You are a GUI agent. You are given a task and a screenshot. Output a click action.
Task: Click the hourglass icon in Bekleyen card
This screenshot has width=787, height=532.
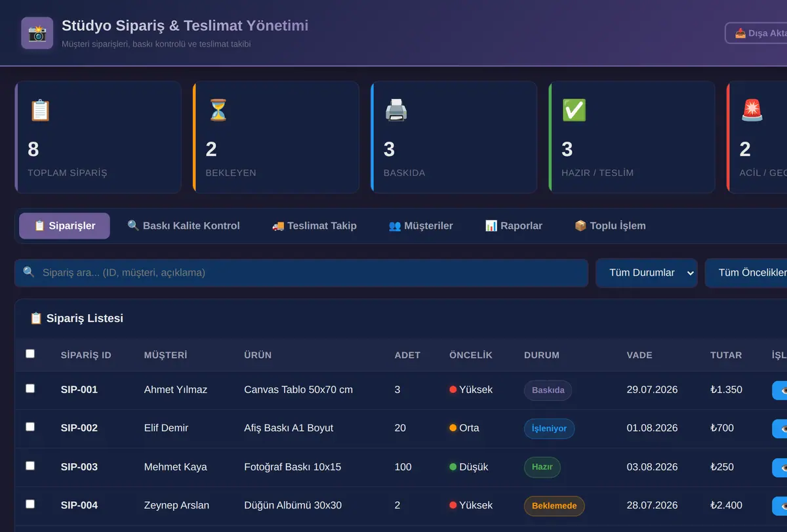click(x=218, y=110)
